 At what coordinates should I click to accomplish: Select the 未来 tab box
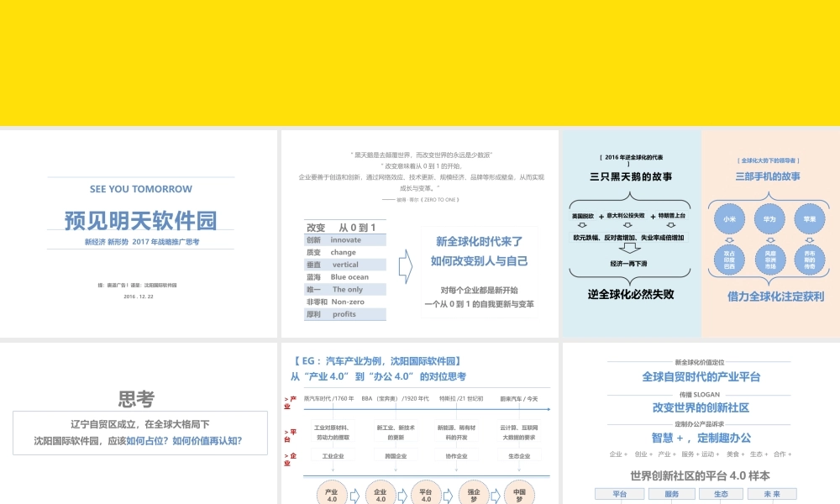771,494
